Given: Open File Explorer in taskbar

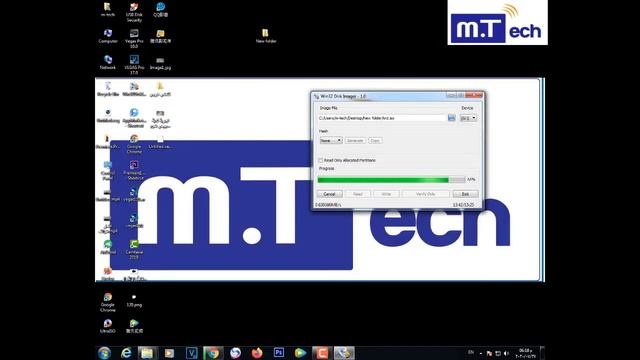Looking at the screenshot, I should coord(147,353).
